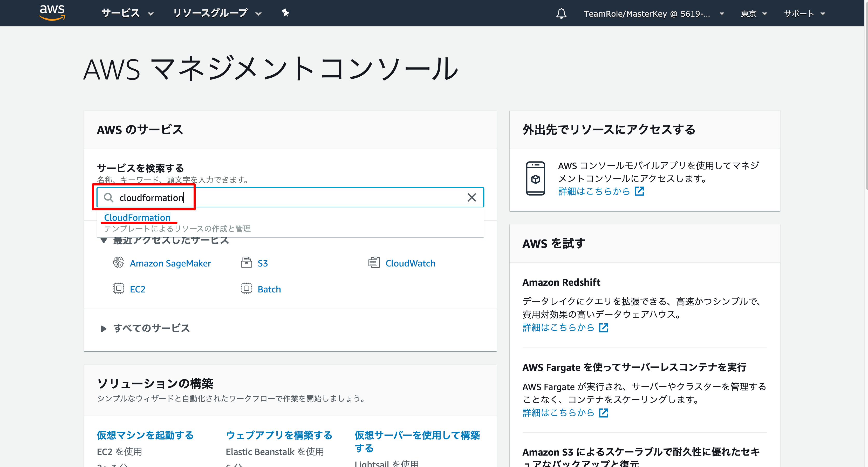Click the リソースグループ menu arrow
This screenshot has height=467, width=868.
(x=258, y=14)
